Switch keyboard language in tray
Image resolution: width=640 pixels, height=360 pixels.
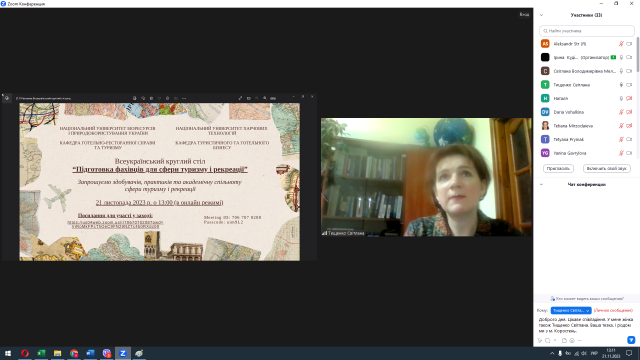[594, 353]
